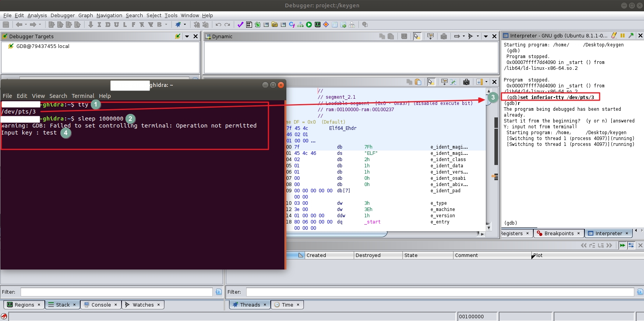The width and height of the screenshot is (644, 321).
Task: Open the Memory Map chip icon
Action: [x=318, y=25]
